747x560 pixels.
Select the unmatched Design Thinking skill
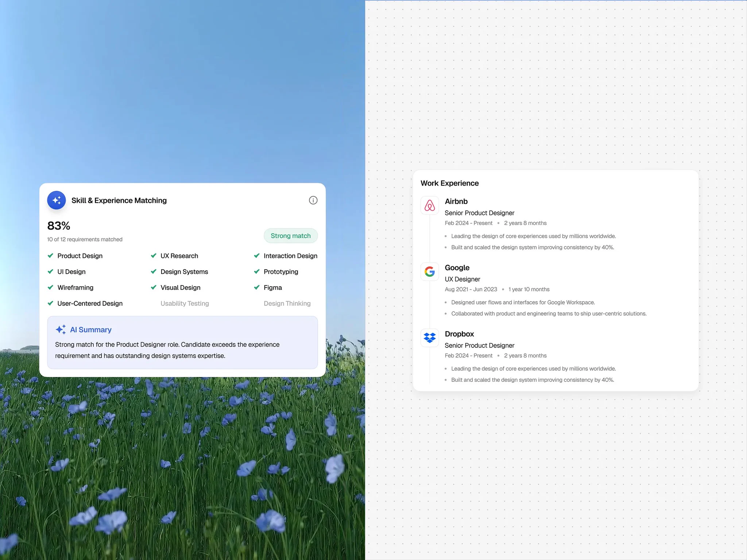[287, 303]
